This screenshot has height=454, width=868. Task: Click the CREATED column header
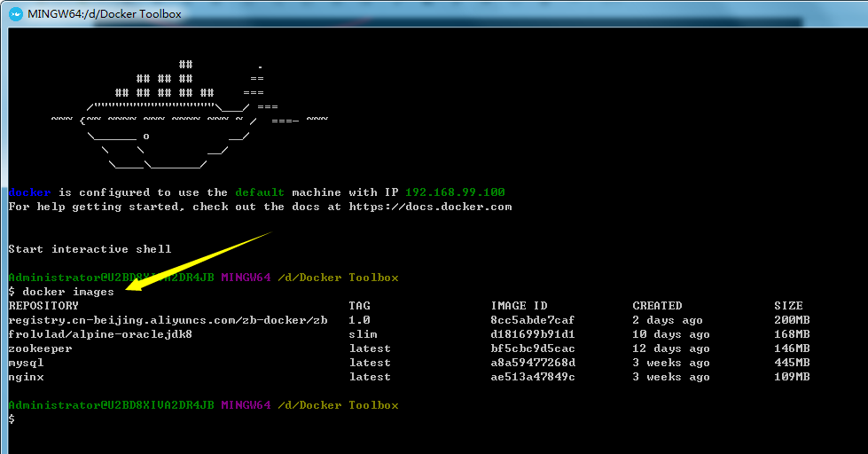point(657,306)
